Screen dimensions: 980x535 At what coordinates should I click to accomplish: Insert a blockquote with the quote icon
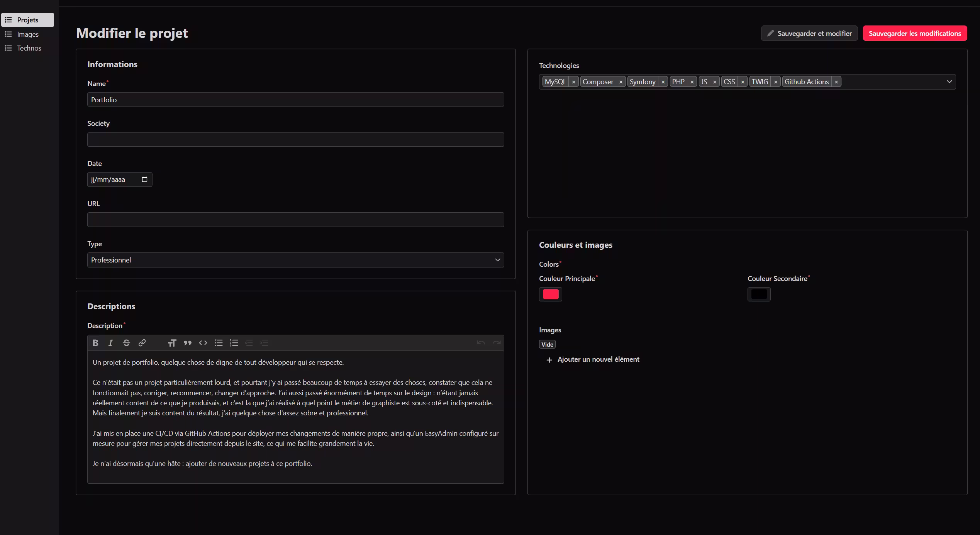[188, 343]
